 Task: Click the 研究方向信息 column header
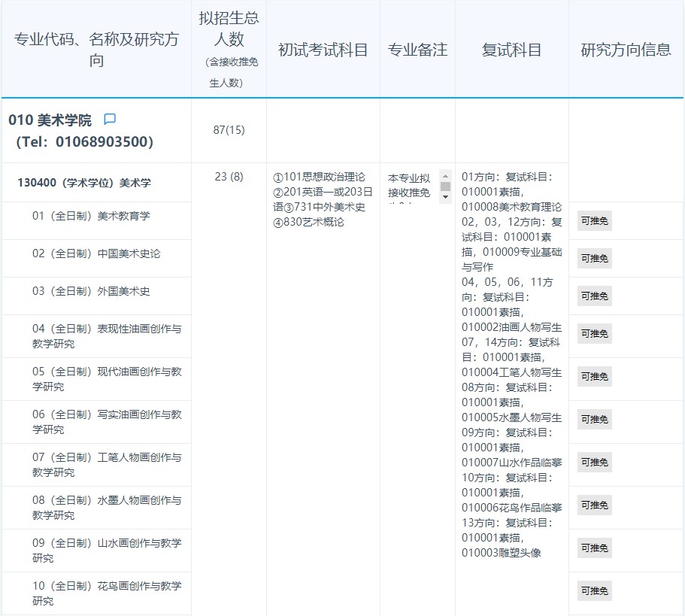pos(626,50)
